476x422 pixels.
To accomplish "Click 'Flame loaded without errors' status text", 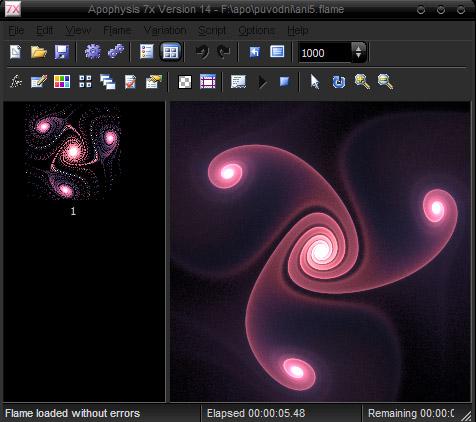I will (x=72, y=413).
